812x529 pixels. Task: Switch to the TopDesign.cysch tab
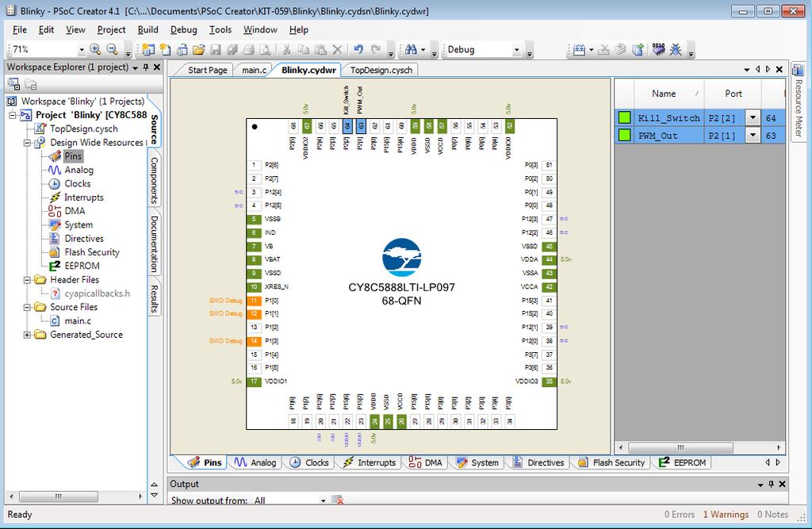click(x=381, y=70)
